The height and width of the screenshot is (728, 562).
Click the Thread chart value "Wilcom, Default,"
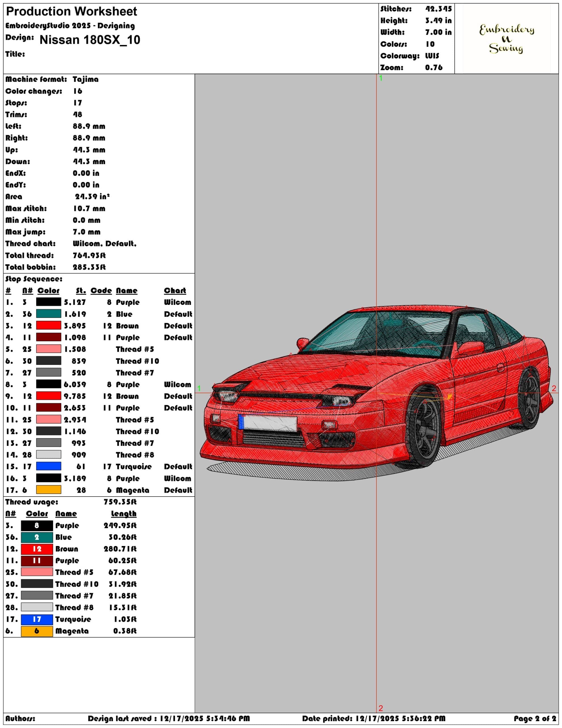point(105,244)
